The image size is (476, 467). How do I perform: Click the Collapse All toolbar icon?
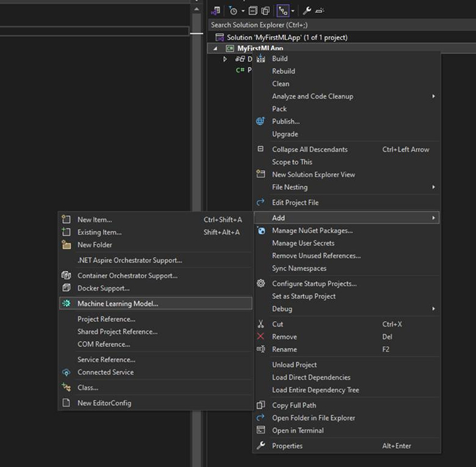pos(252,11)
